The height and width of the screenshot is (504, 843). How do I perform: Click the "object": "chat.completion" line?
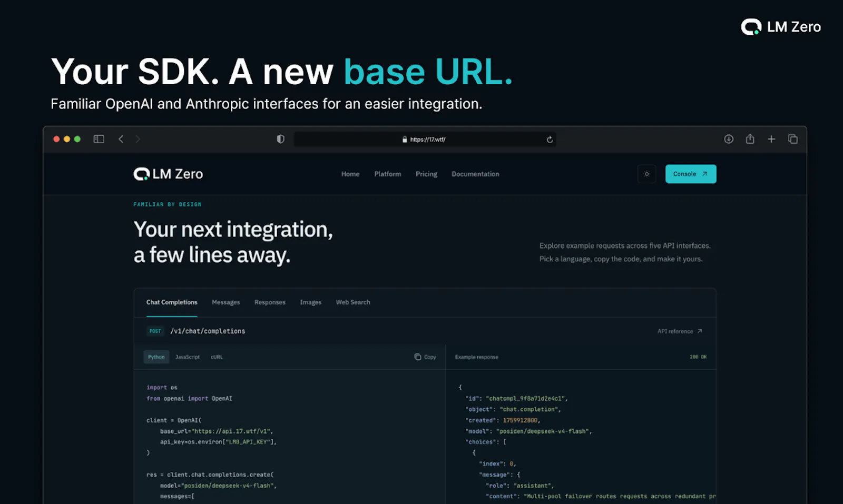click(x=513, y=409)
